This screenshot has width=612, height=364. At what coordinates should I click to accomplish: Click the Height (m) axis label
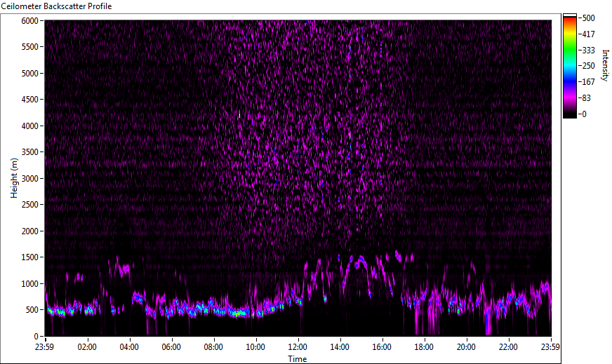point(14,178)
